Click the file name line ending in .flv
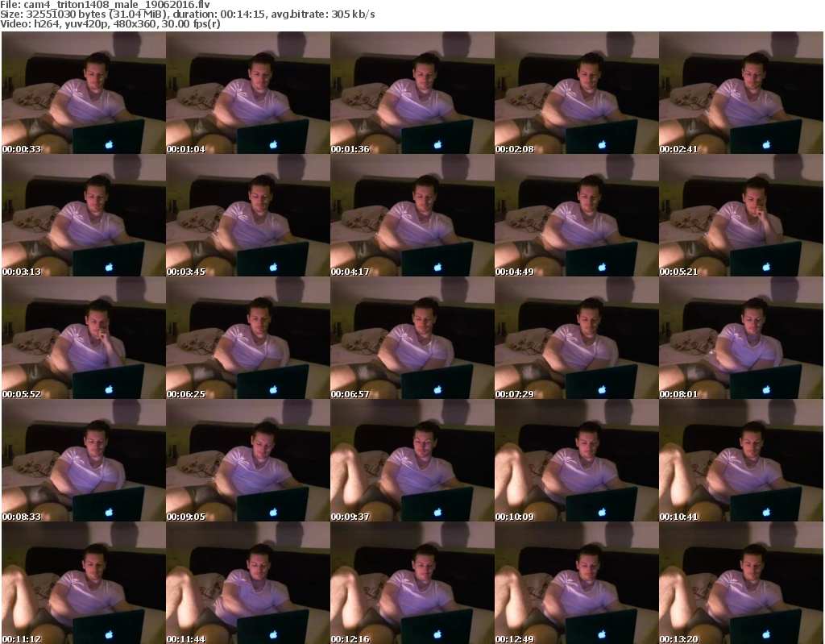Image resolution: width=825 pixels, height=644 pixels. [106, 5]
